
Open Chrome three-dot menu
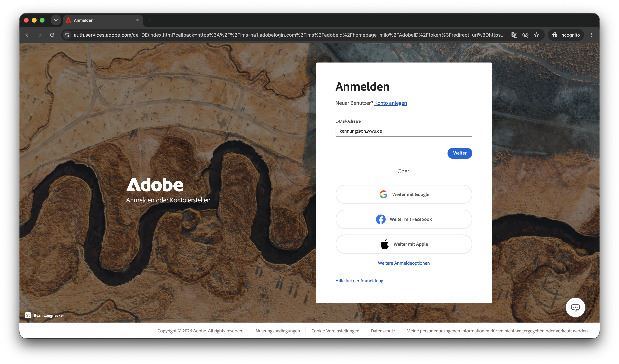592,35
